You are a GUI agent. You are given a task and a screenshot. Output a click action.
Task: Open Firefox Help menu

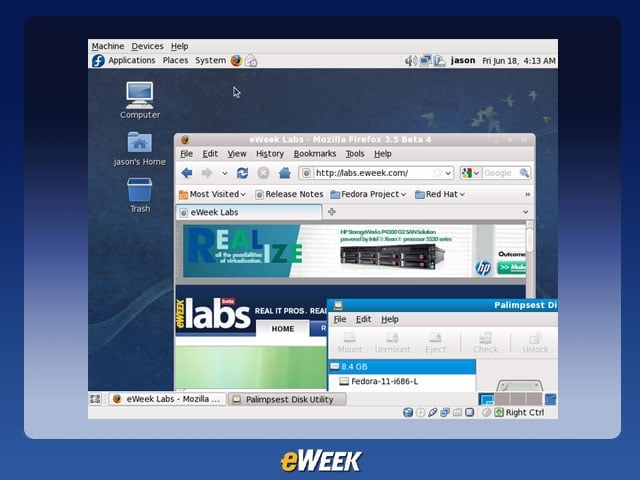point(383,154)
